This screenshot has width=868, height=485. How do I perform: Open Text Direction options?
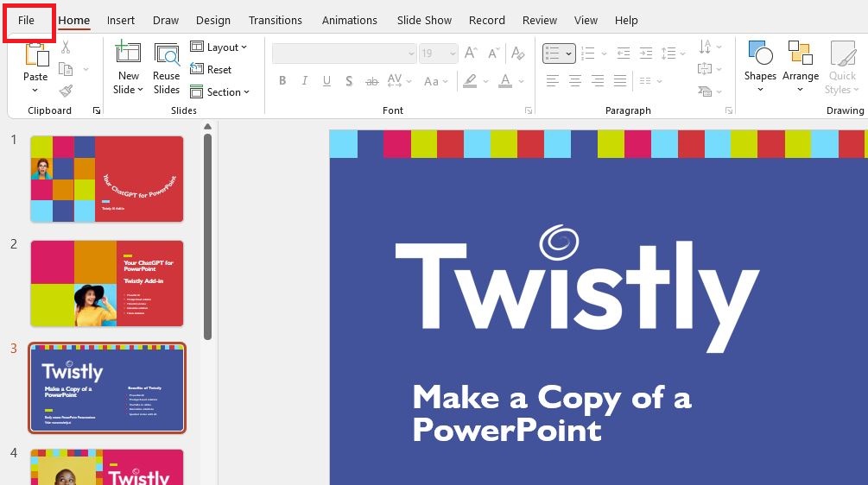point(710,47)
